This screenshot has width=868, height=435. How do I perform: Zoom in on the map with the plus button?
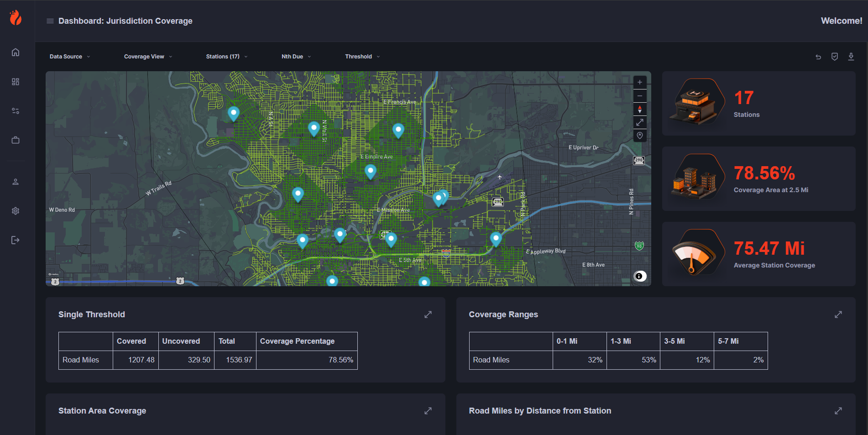pyautogui.click(x=640, y=82)
